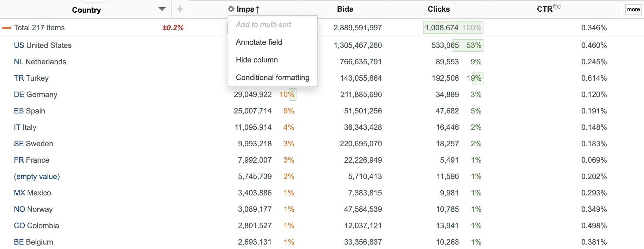Click the more button
The width and height of the screenshot is (644, 249).
coord(633,9)
